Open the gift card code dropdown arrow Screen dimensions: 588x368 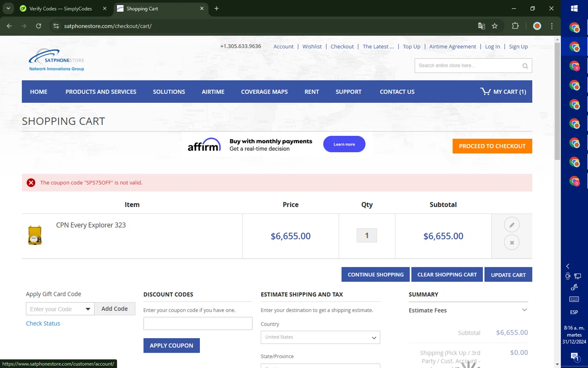tap(88, 309)
